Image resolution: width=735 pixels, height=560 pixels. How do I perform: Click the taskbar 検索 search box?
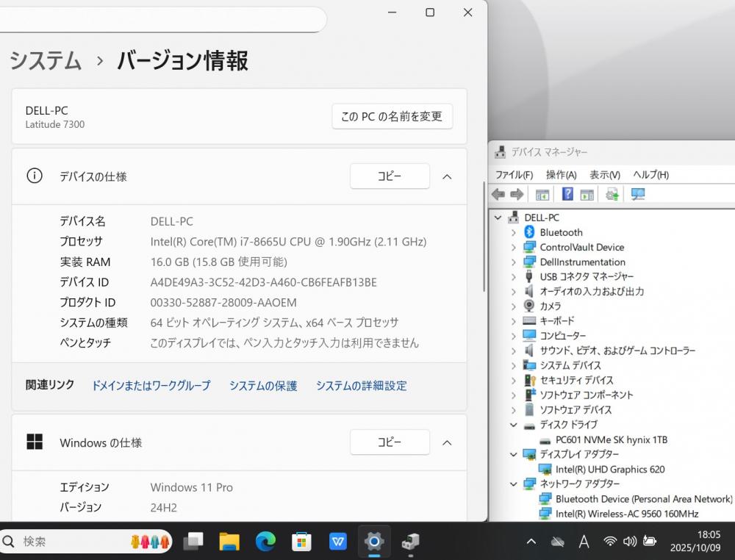coord(73,542)
